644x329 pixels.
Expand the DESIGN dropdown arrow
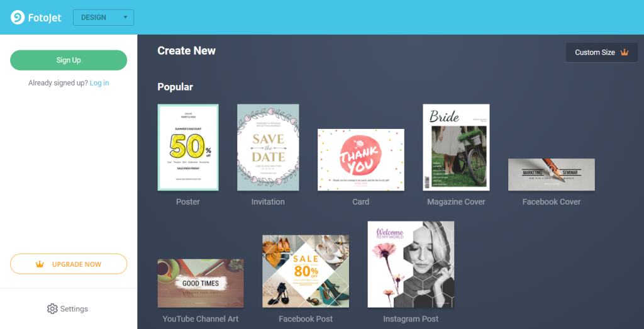125,18
